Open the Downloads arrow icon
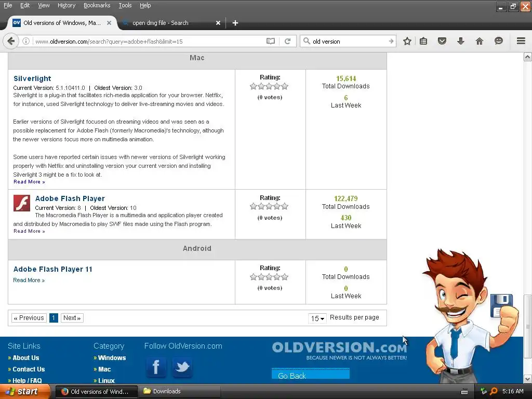This screenshot has width=532, height=399. [x=460, y=42]
